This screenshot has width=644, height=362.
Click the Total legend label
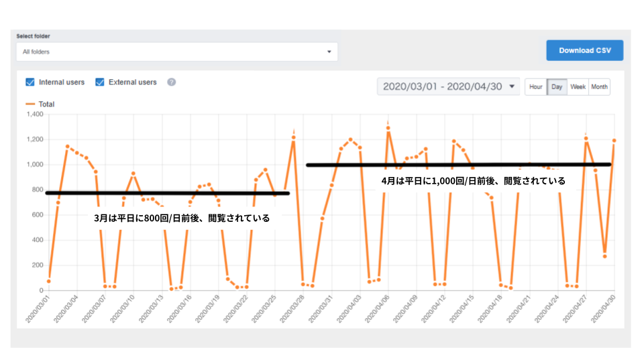point(46,105)
